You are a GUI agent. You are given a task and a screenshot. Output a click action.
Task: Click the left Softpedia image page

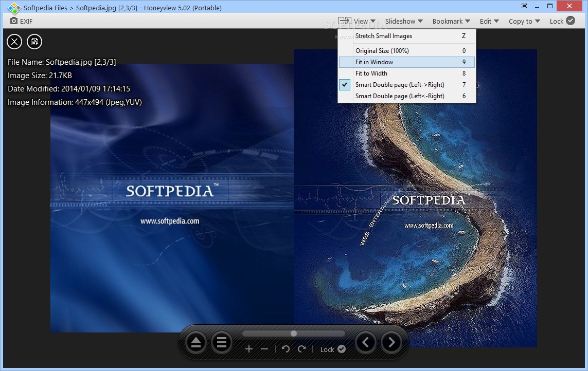[172, 198]
